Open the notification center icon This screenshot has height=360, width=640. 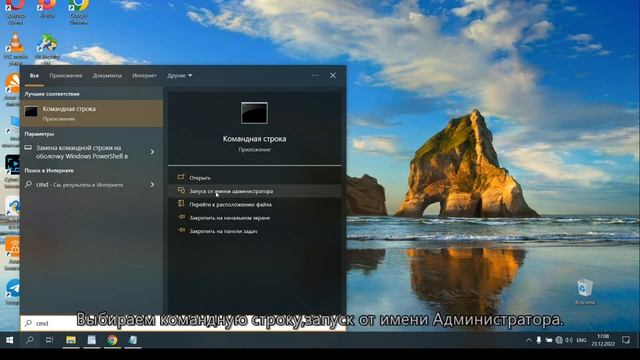tap(626, 340)
